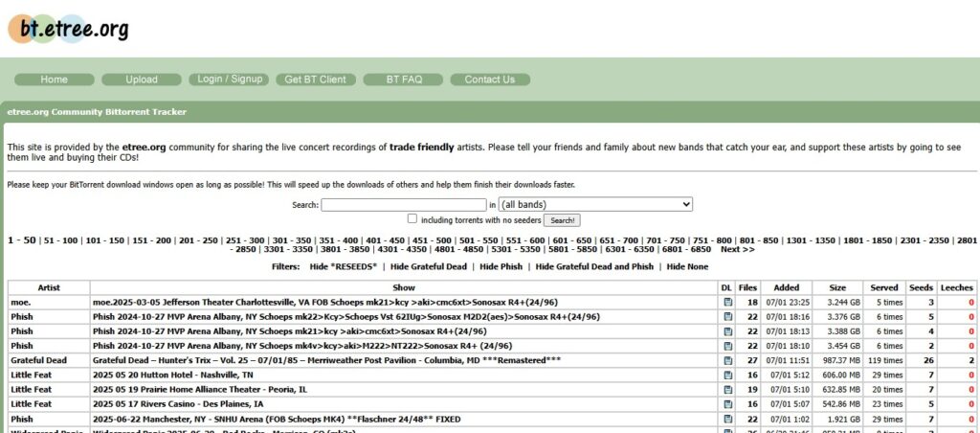This screenshot has height=433, width=980.
Task: Open page 251 - 300
Action: point(245,240)
